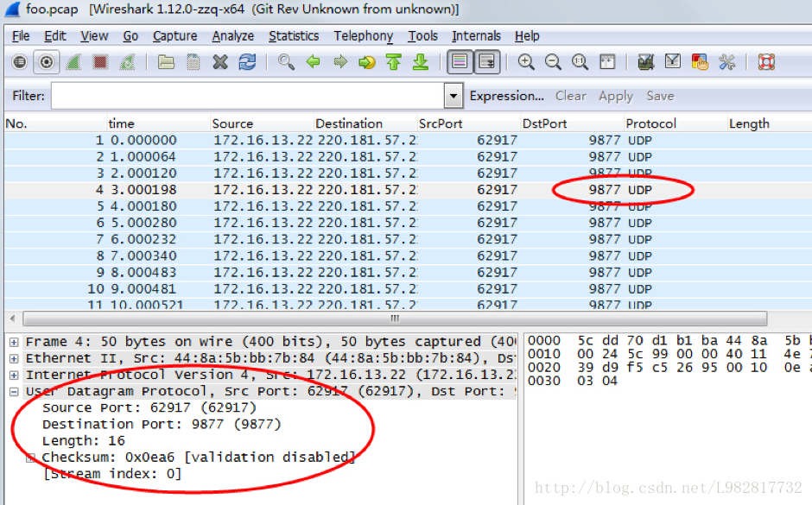This screenshot has width=812, height=505.
Task: Click the Expression... button
Action: [506, 96]
